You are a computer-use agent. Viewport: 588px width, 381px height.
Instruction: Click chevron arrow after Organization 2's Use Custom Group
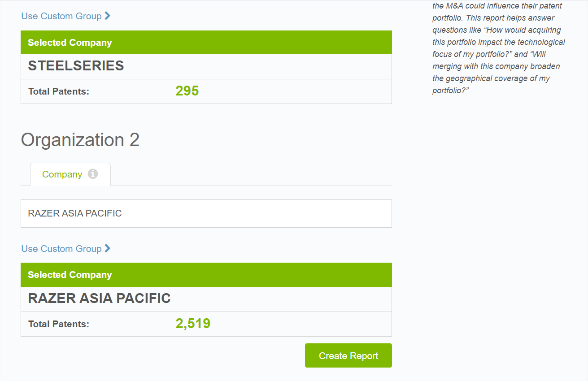108,248
